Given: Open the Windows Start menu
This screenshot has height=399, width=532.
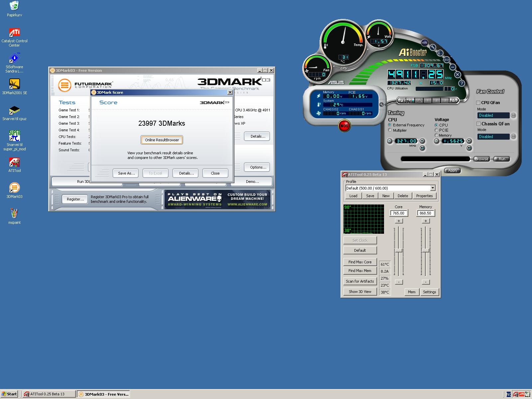Looking at the screenshot, I should point(9,394).
